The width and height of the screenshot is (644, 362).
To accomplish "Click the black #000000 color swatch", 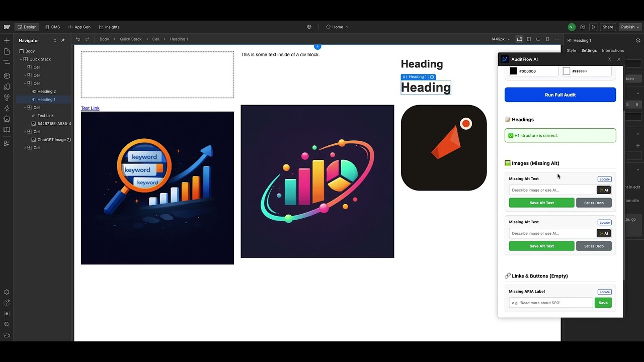I will click(513, 71).
